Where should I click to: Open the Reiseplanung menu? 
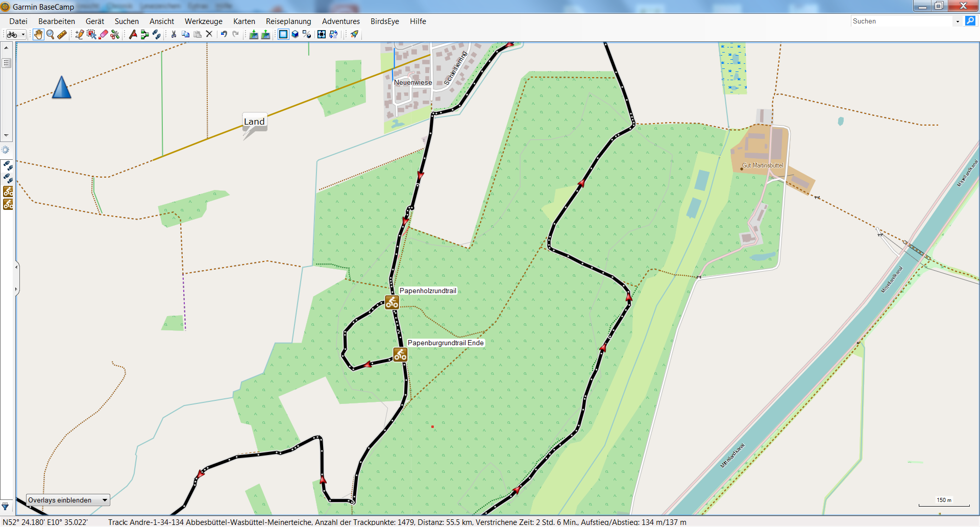pyautogui.click(x=288, y=21)
